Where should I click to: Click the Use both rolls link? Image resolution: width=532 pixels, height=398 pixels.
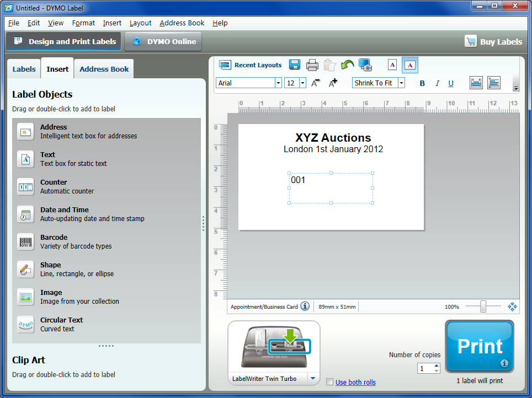click(x=355, y=383)
